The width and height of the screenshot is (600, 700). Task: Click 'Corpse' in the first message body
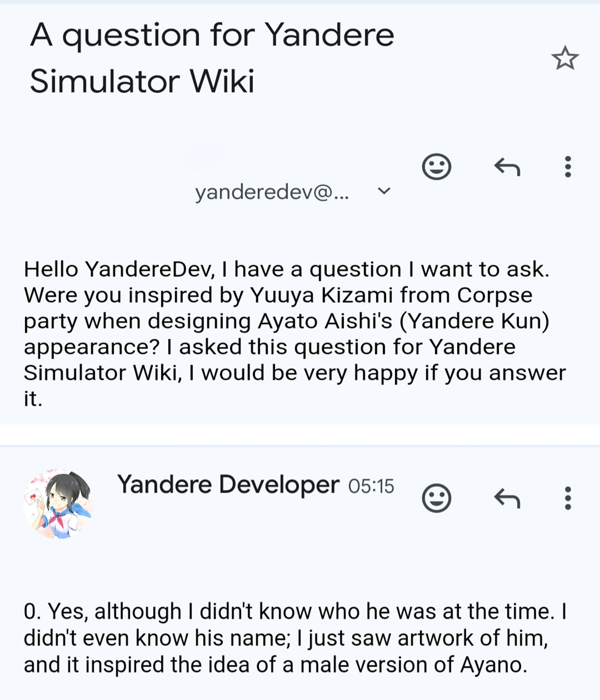[494, 296]
